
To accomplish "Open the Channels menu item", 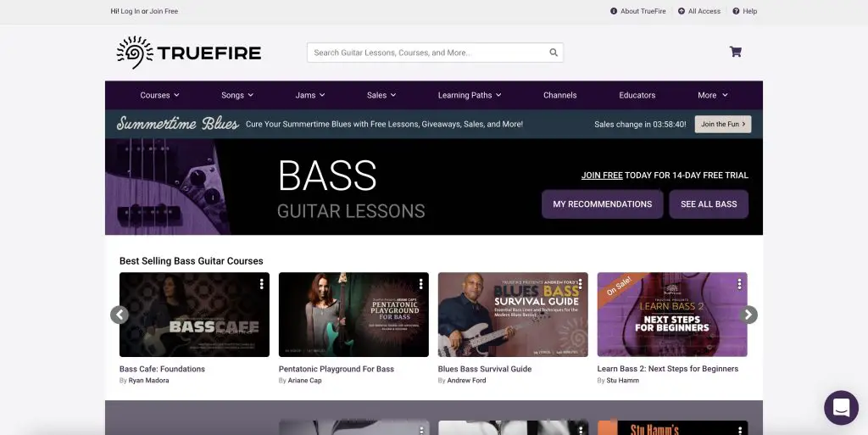I will (559, 95).
